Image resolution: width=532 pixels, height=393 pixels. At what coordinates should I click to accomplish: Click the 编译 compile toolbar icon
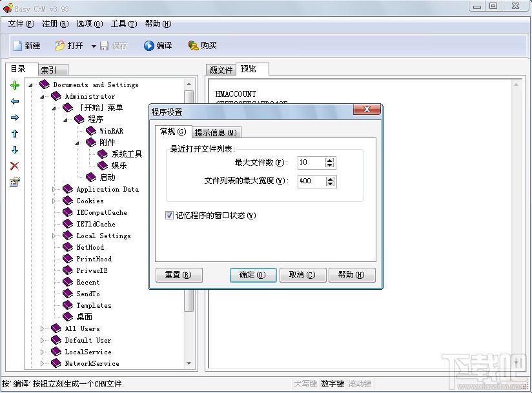(x=157, y=45)
